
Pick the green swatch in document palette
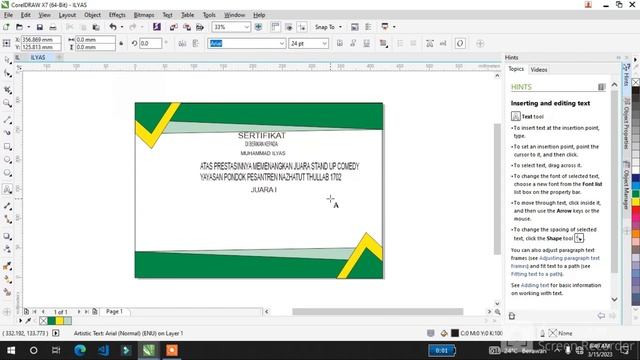click(x=52, y=321)
